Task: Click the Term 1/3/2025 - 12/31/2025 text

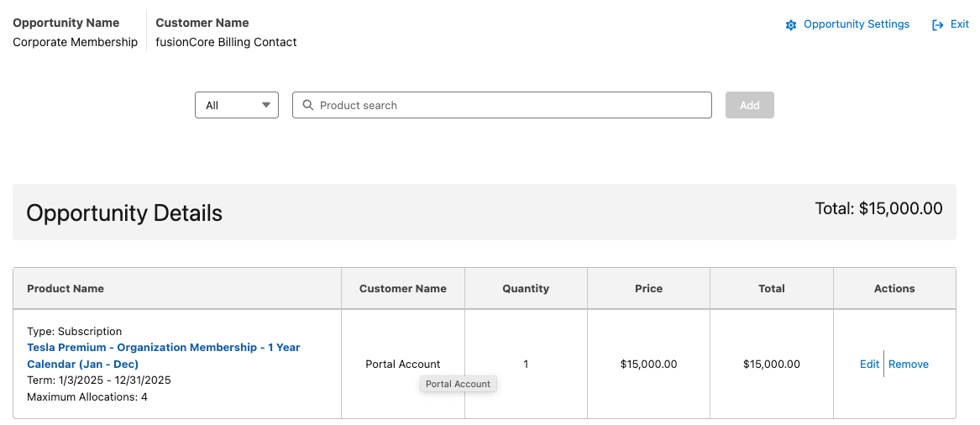Action: (99, 380)
